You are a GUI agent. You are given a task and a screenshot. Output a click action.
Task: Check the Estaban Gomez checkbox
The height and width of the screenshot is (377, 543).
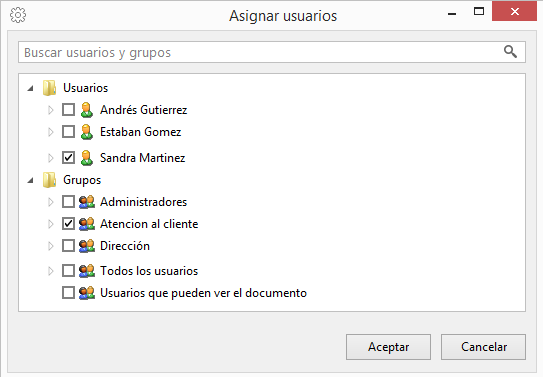[x=68, y=132]
